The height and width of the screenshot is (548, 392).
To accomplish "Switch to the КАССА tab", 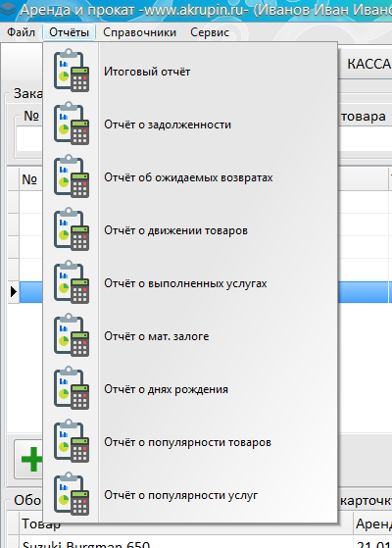I will (368, 64).
